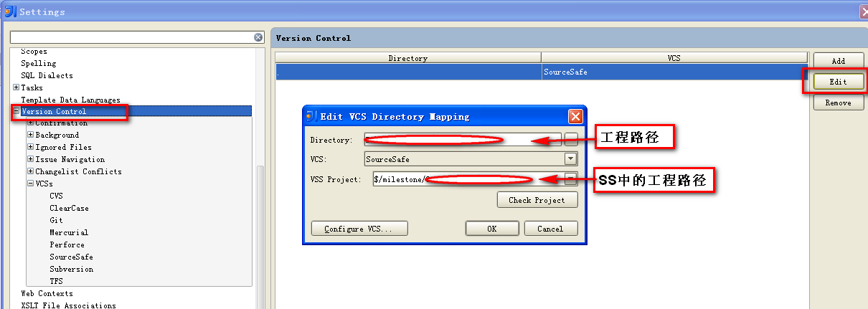
Task: Click the Directory column header
Action: click(x=408, y=58)
